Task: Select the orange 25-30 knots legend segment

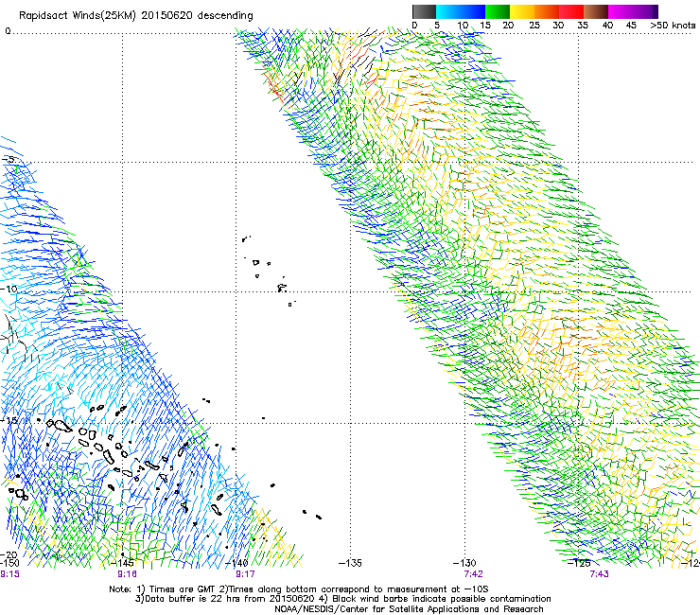Action: [547, 11]
